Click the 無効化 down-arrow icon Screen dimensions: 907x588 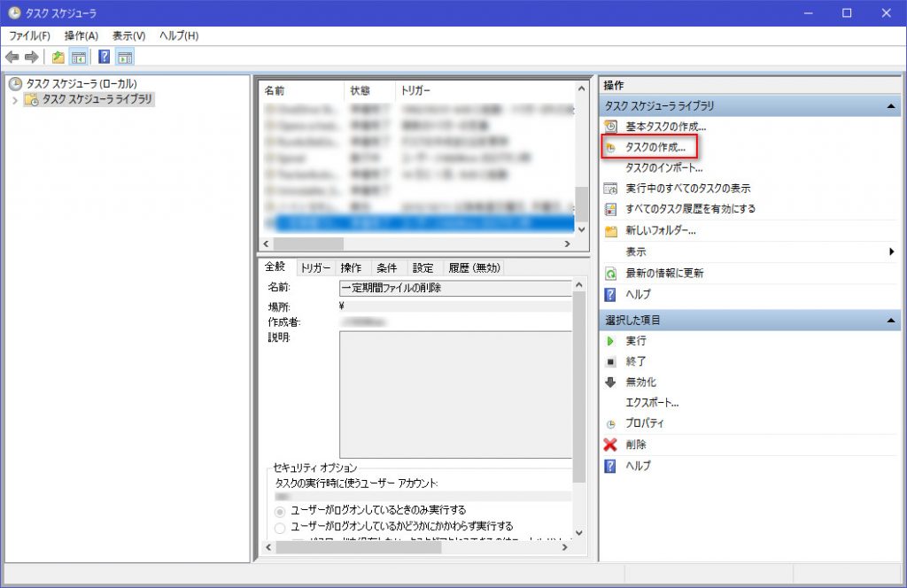click(610, 383)
